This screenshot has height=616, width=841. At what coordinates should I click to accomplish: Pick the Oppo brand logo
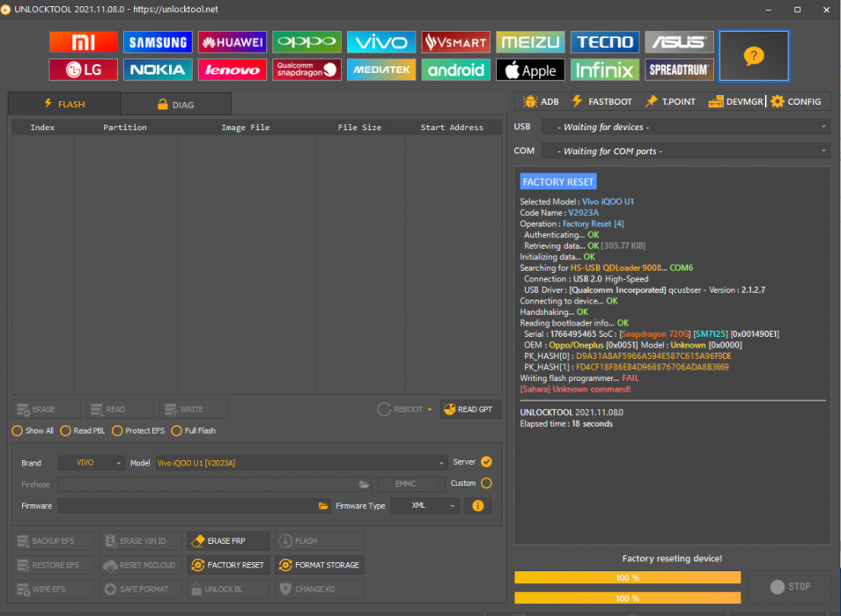click(306, 42)
